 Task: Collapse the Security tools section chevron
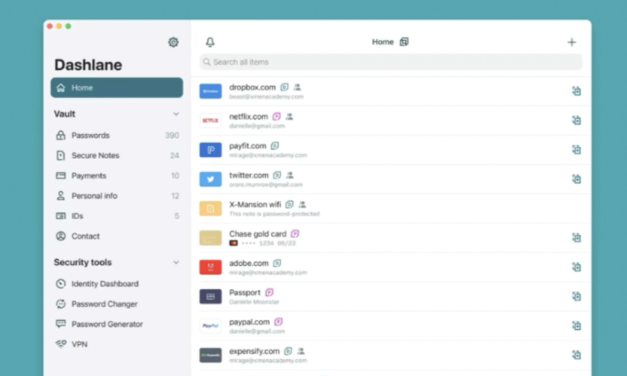coord(176,262)
